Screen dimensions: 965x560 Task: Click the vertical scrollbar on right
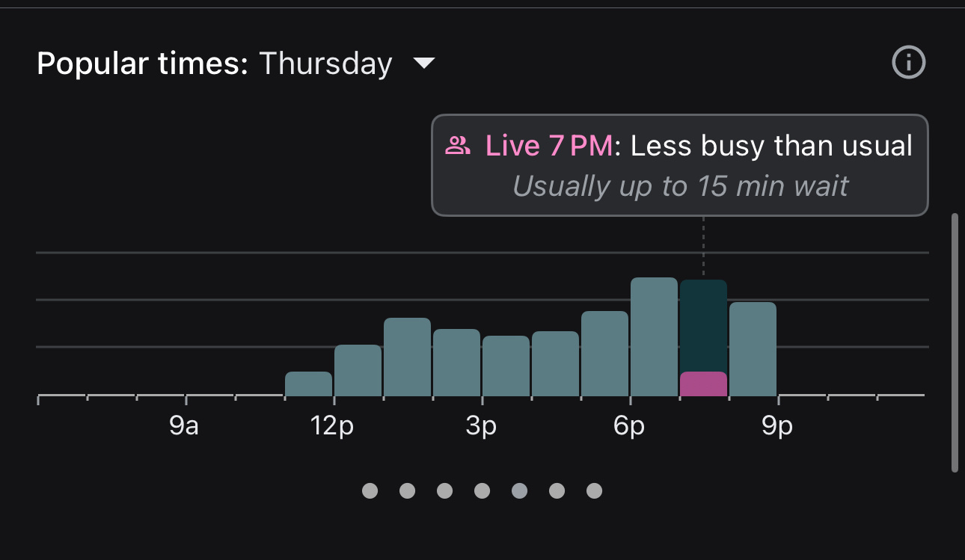click(955, 342)
